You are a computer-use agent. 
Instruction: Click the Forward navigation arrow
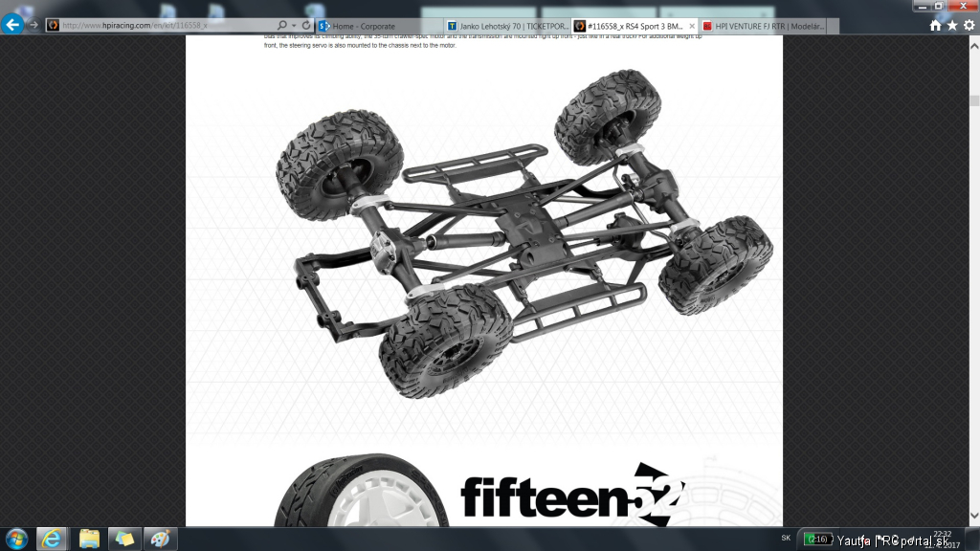pos(33,26)
